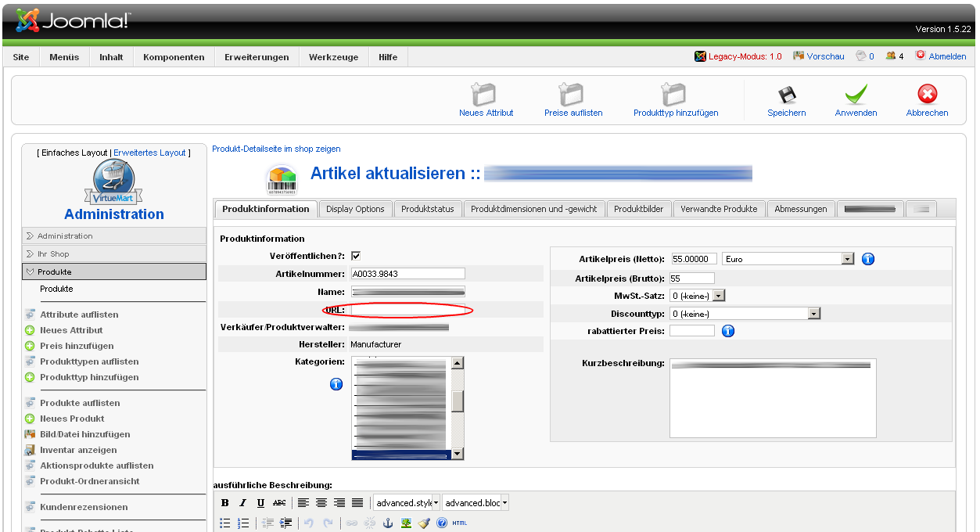Insert a numbered list
980x532 pixels.
(243, 523)
